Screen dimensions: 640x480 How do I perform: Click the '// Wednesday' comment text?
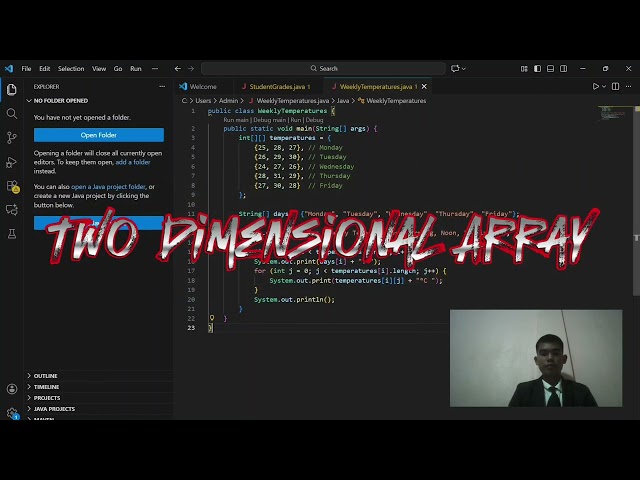pyautogui.click(x=331, y=167)
